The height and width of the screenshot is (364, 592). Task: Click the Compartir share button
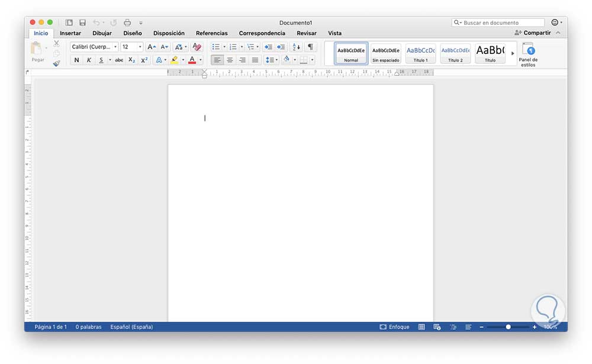[533, 33]
